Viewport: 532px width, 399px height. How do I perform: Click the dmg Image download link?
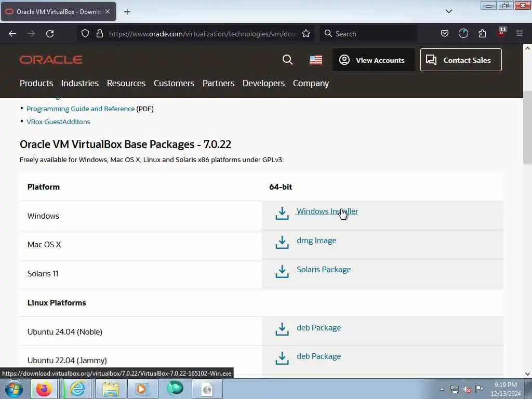(x=316, y=241)
